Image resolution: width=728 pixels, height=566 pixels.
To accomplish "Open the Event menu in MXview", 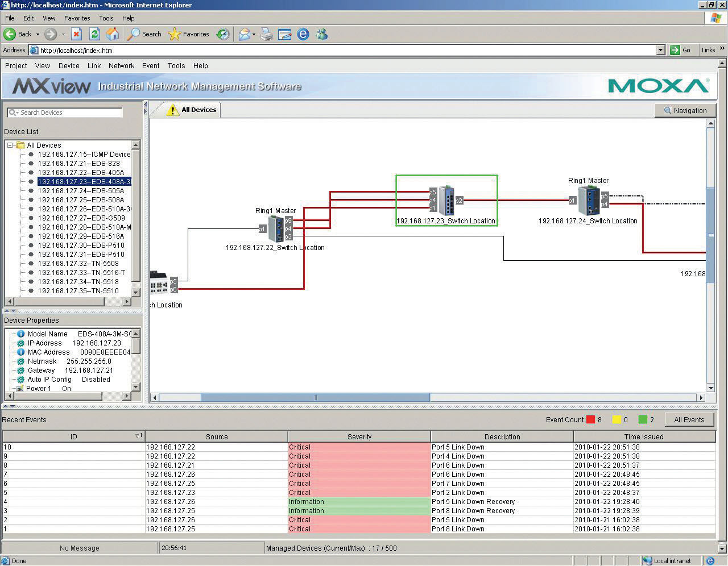I will click(x=150, y=66).
